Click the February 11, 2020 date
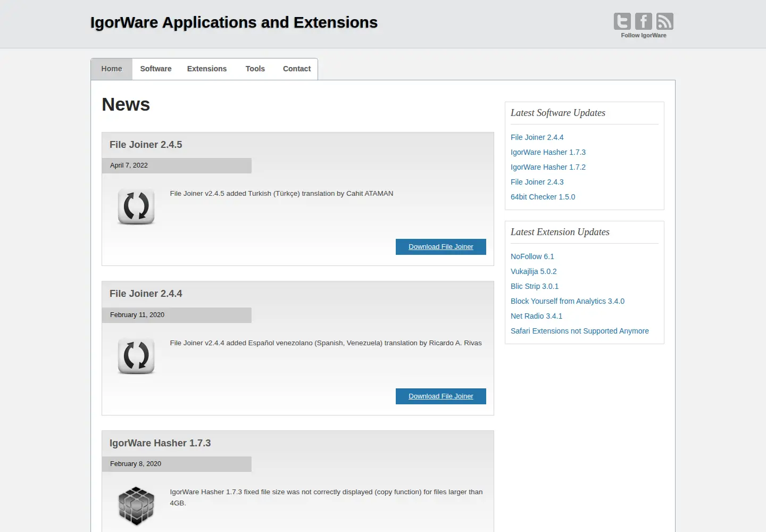 click(x=137, y=315)
